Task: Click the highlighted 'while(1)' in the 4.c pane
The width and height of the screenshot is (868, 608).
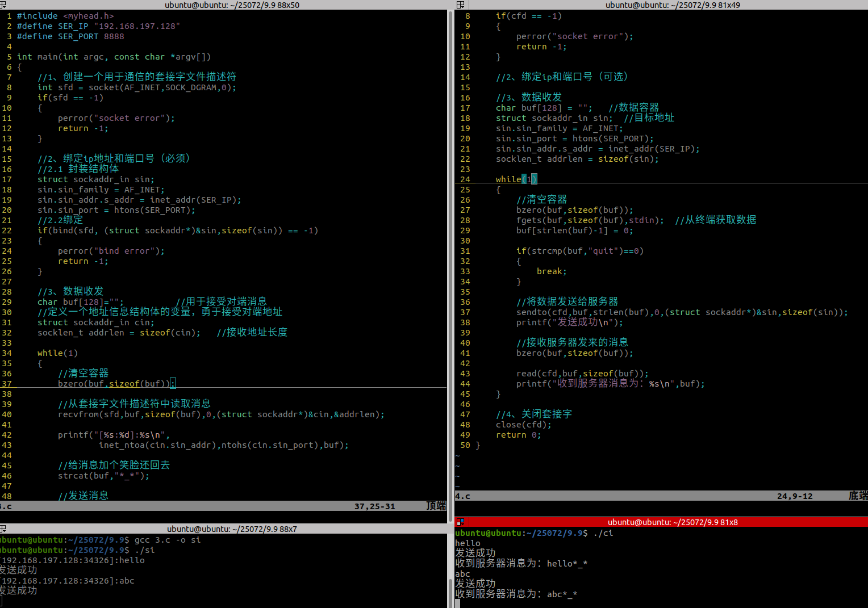Action: coord(516,179)
